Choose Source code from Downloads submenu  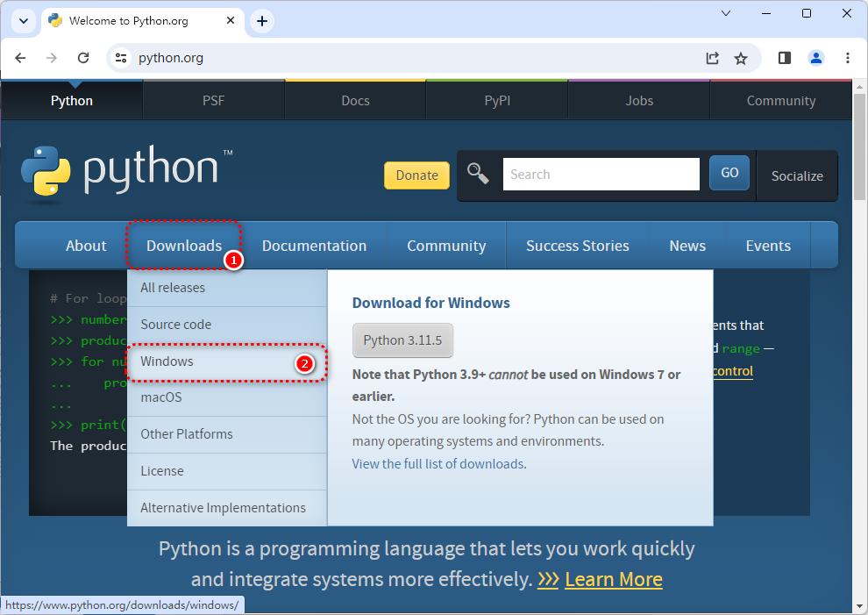pos(227,324)
